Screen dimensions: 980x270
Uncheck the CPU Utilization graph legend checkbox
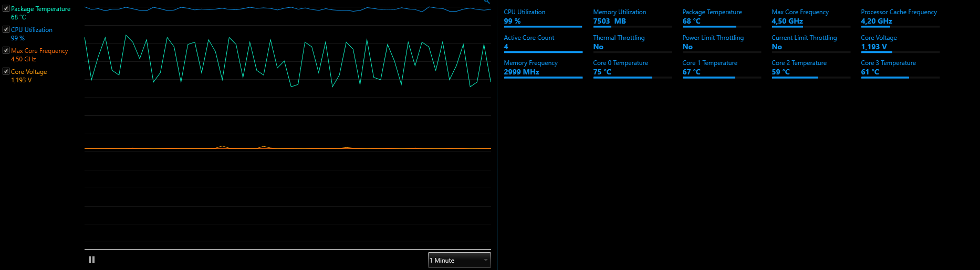tap(6, 29)
